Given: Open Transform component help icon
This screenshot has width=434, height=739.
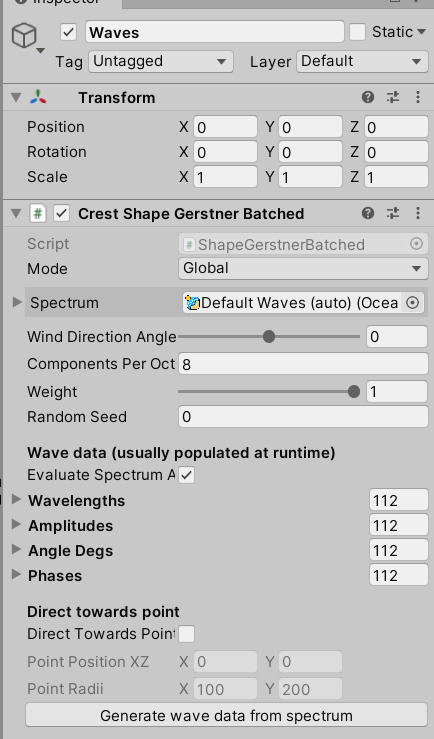Looking at the screenshot, I should 368,97.
